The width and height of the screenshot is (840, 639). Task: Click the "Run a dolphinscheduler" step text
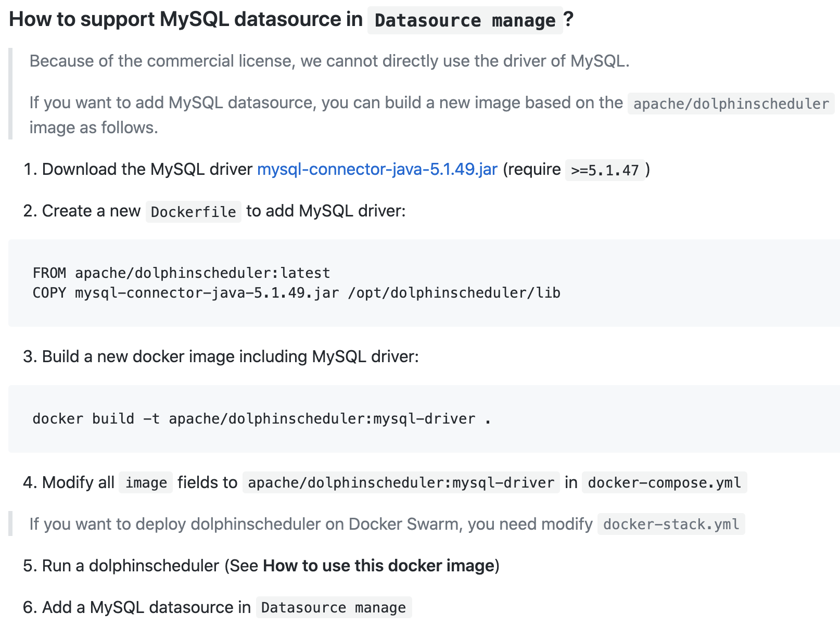[130, 566]
